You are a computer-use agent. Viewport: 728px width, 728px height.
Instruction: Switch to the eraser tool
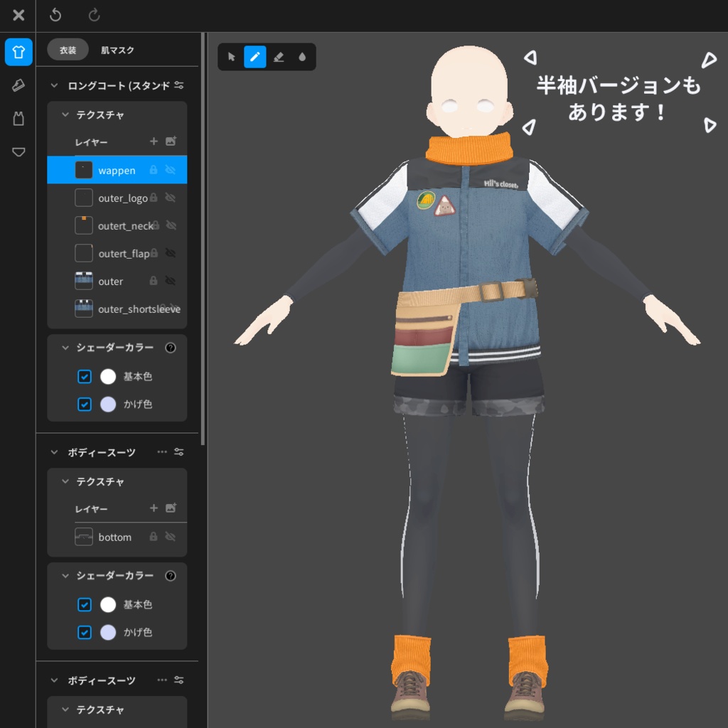pos(278,57)
